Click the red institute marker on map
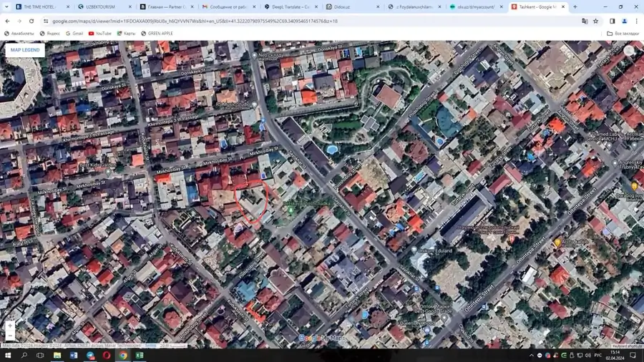The image size is (644, 362). click(512, 238)
